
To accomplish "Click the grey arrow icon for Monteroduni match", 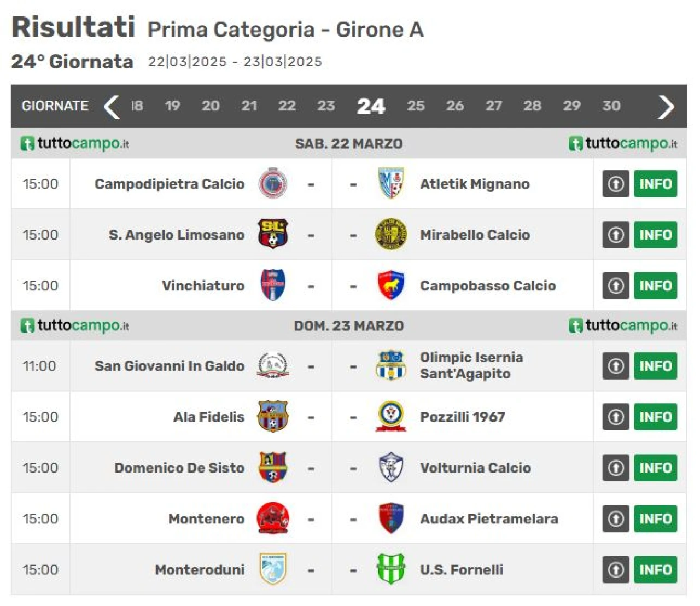I will (x=616, y=570).
